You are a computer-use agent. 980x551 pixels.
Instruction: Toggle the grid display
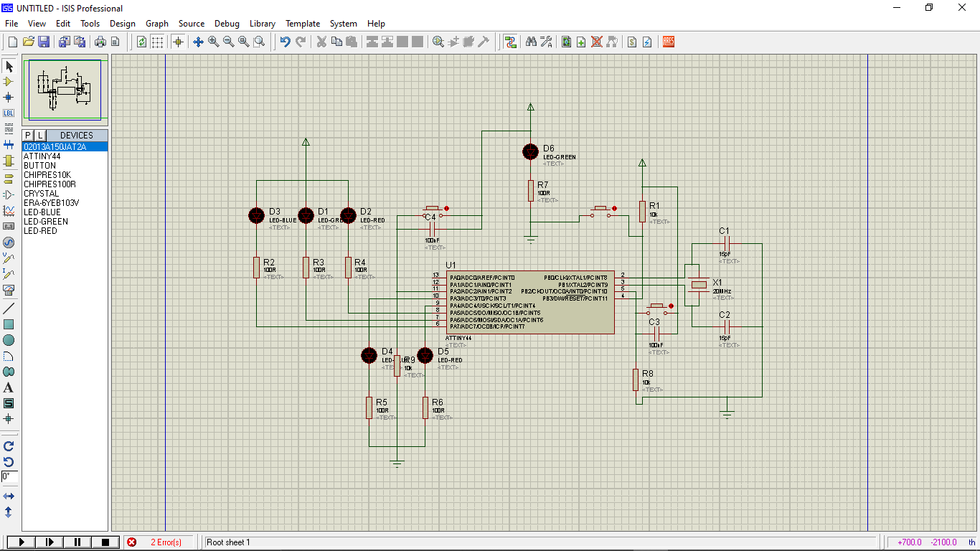pos(157,42)
